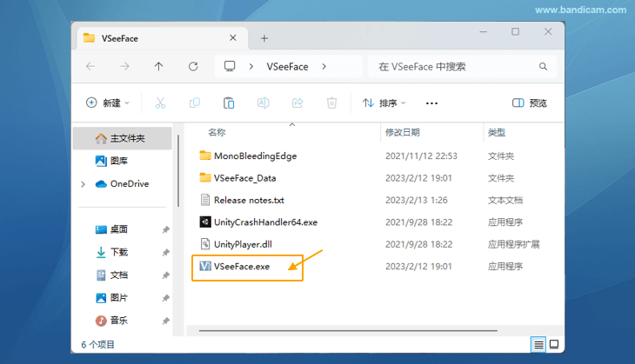Image resolution: width=635 pixels, height=364 pixels.
Task: Click the 在 VSeeFace 中搜索 search box
Action: 463,66
